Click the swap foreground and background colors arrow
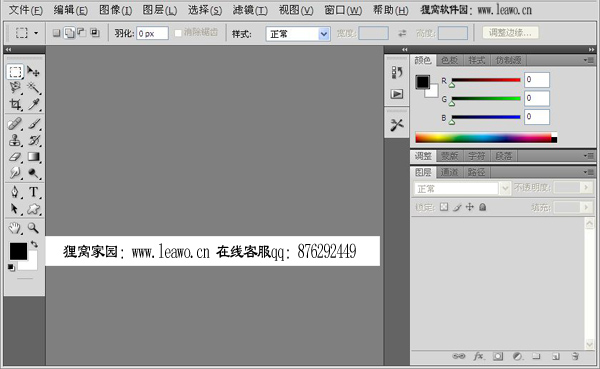 coord(34,244)
